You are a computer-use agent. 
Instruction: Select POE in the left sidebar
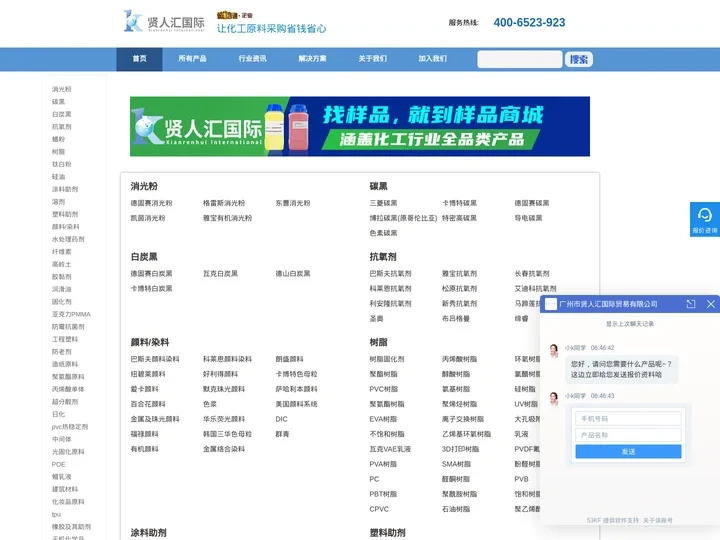click(x=58, y=464)
